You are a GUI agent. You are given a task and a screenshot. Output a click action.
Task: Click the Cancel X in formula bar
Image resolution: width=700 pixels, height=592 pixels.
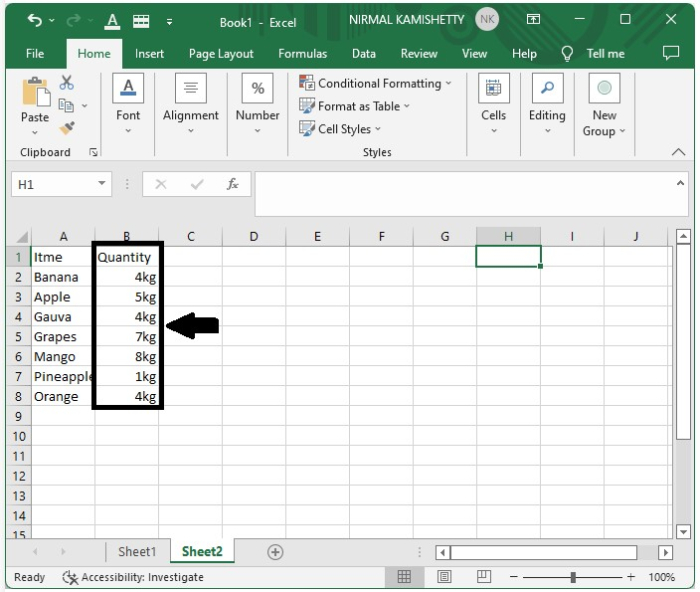tap(161, 184)
